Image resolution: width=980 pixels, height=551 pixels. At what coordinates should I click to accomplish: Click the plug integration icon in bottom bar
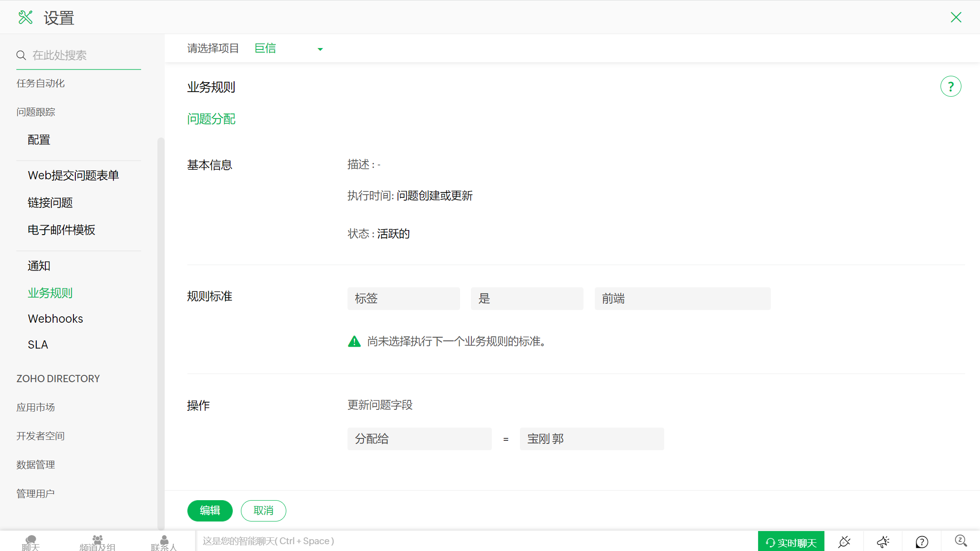(844, 541)
